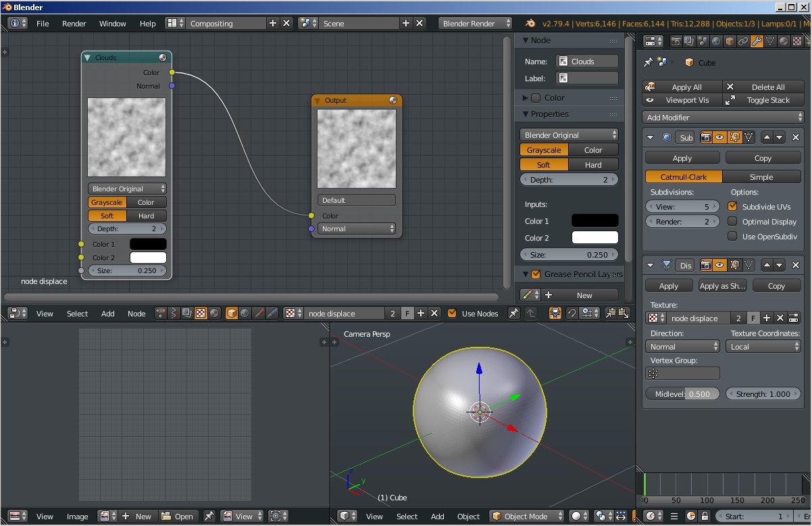
Task: Remove the Subsurf modifier with X
Action: click(796, 137)
